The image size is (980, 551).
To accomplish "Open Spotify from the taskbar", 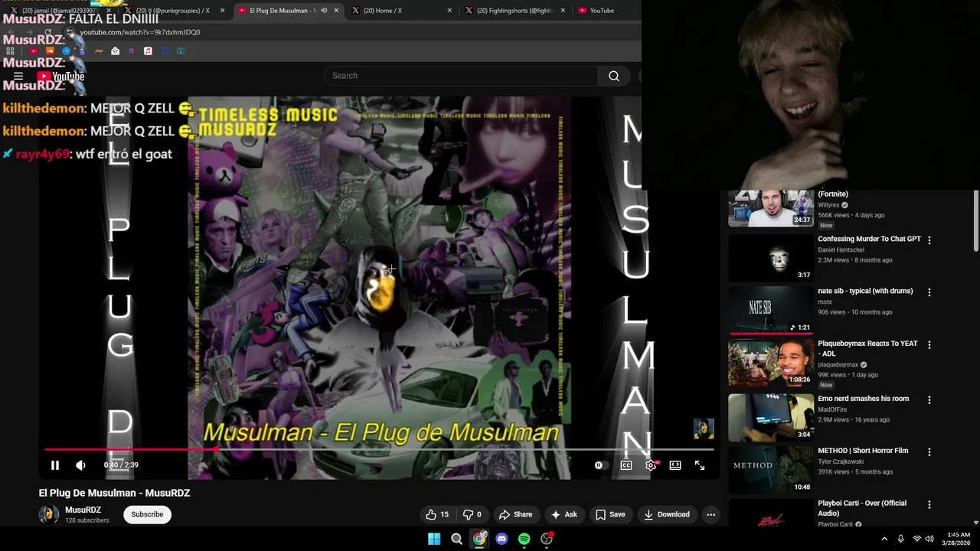I will pos(524,539).
